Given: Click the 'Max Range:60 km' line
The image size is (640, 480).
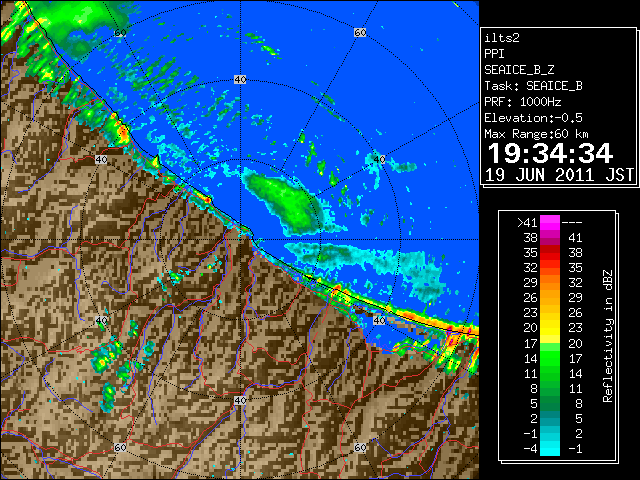Looking at the screenshot, I should [x=536, y=134].
